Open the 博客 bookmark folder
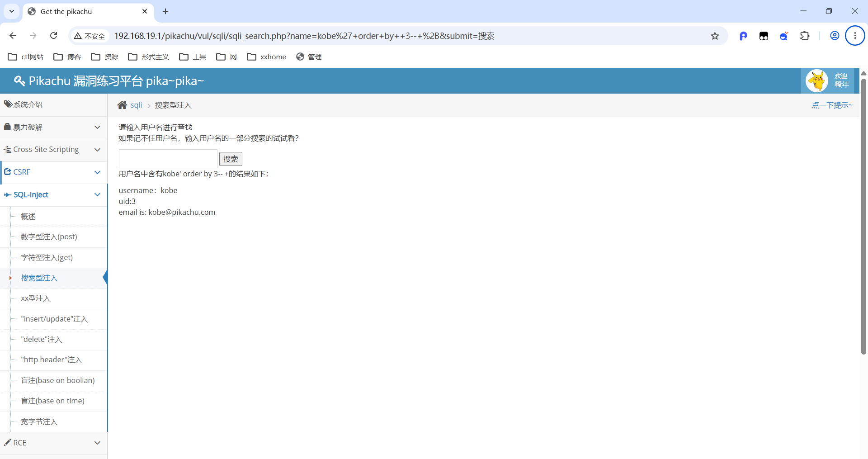The image size is (868, 459). click(x=67, y=57)
